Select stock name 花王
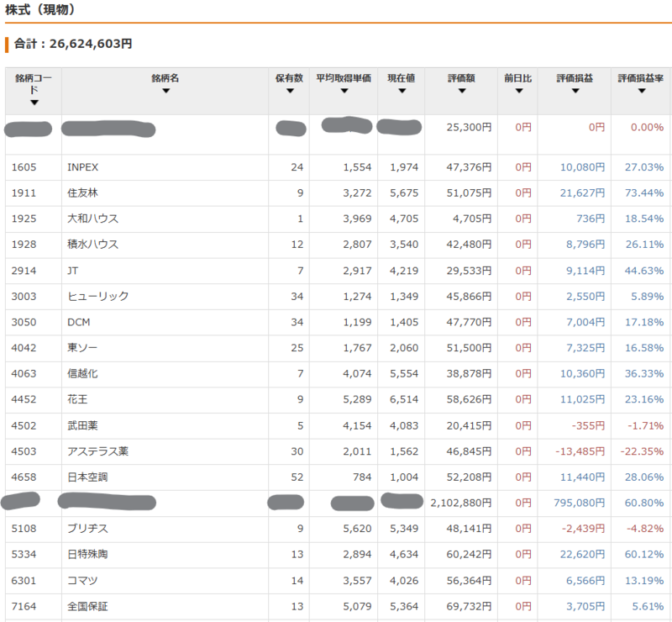Viewport: 672px width, 622px height. click(x=77, y=399)
